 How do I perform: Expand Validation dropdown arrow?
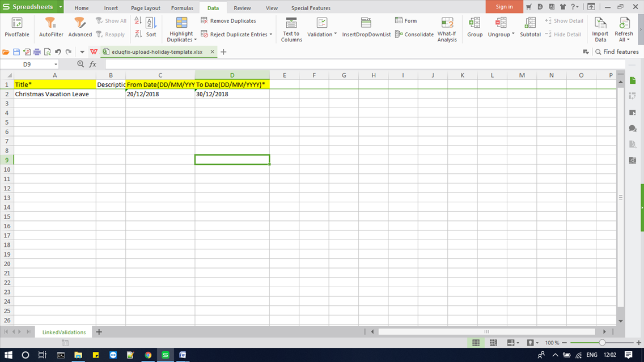(336, 34)
